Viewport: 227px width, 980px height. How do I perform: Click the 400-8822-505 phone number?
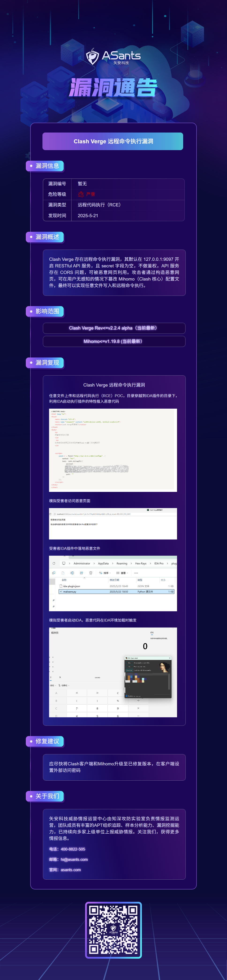click(73, 849)
